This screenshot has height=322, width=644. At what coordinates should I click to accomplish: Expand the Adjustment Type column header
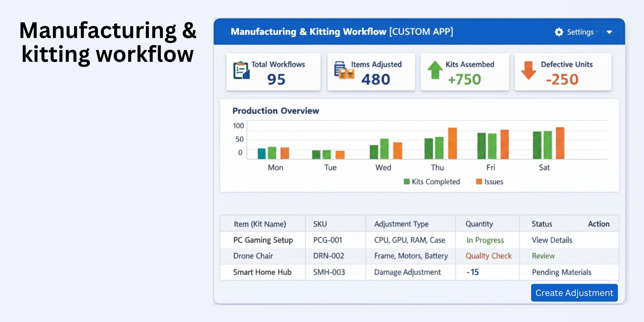point(401,223)
